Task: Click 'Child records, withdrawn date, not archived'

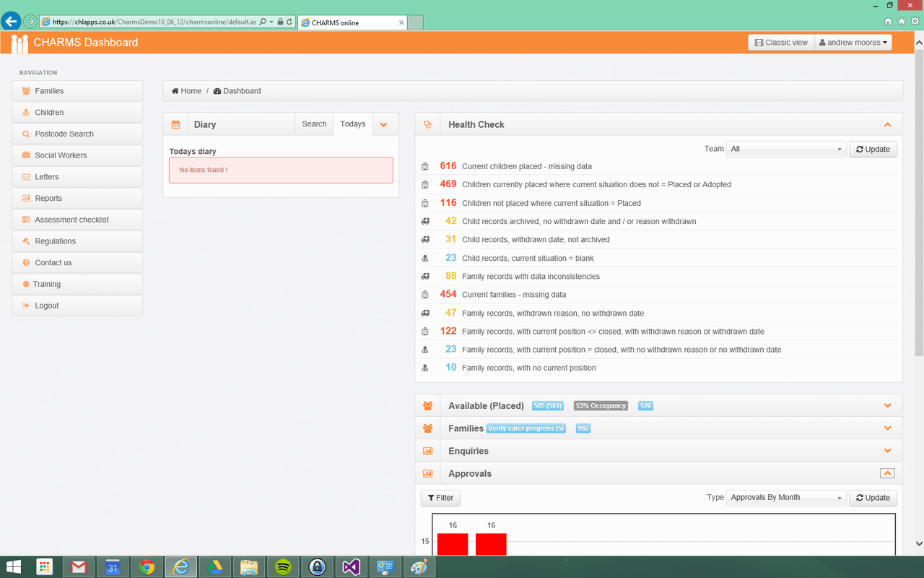Action: click(536, 239)
